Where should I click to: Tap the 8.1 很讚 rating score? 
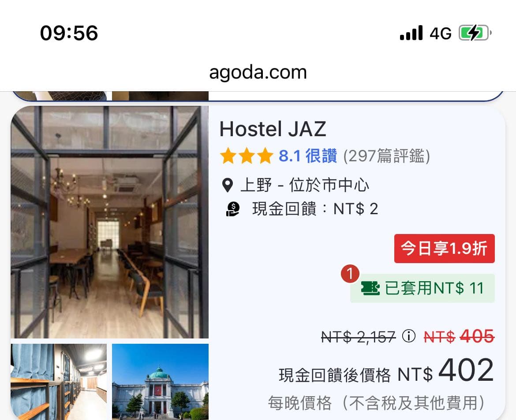pos(308,156)
